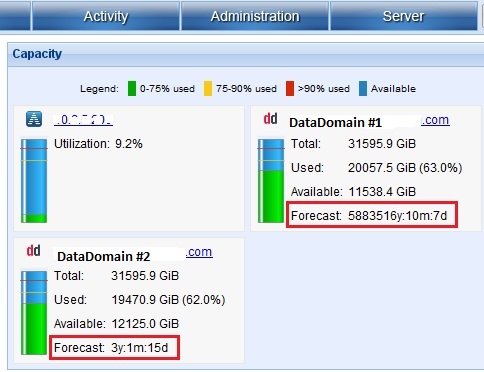Select Used 20057.5 GiB (63.0%) value
The width and height of the screenshot is (484, 372).
tap(405, 168)
